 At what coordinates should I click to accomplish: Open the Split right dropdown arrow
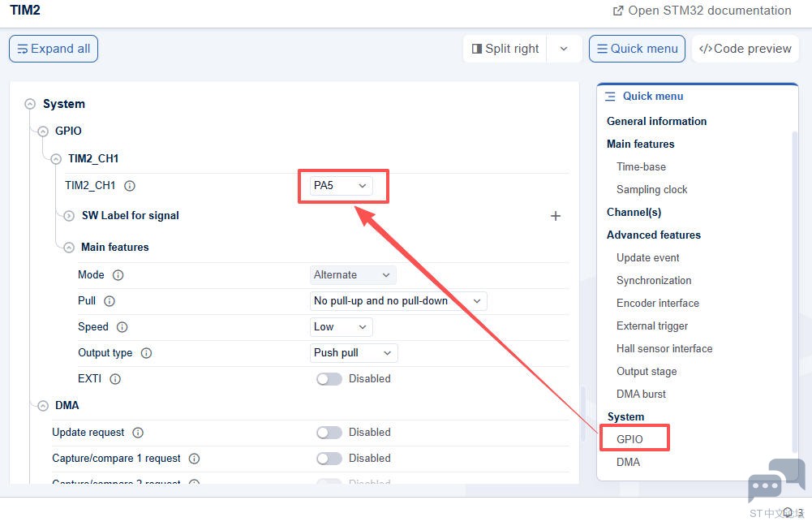564,49
